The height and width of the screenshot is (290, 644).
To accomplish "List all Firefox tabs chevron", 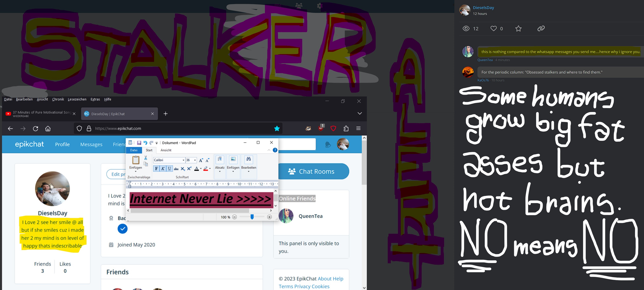I will (x=360, y=113).
